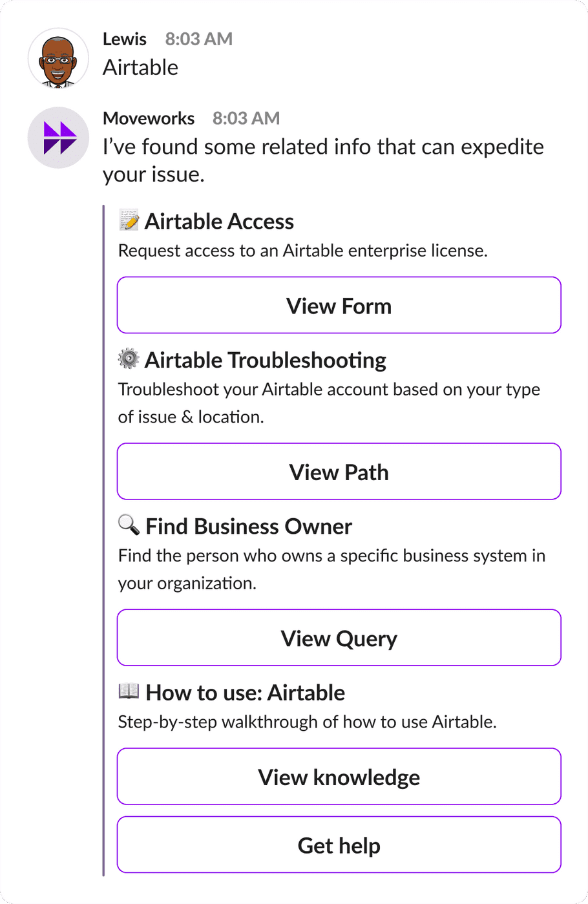The height and width of the screenshot is (904, 588).
Task: Click the Moveworks bot logo avatar
Action: [58, 138]
